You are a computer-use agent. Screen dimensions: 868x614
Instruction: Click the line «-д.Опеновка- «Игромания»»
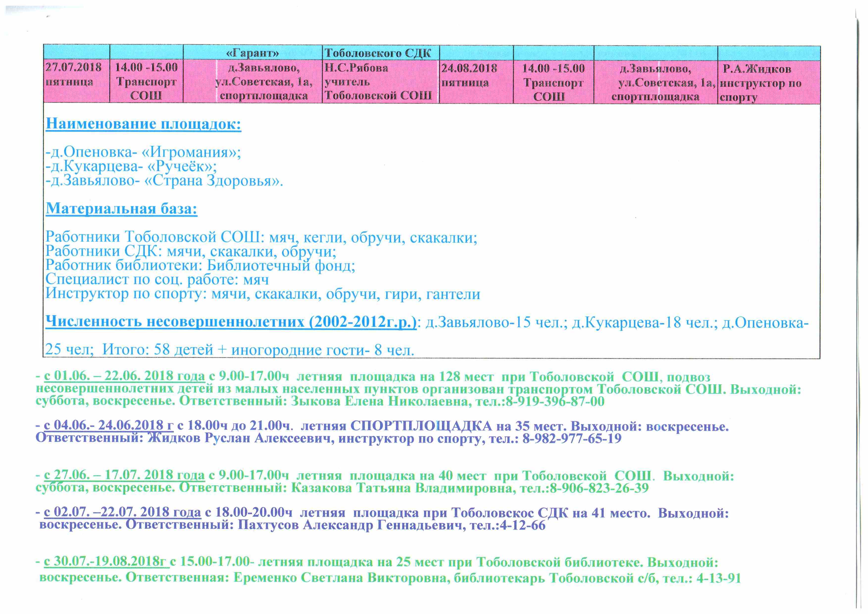click(143, 152)
